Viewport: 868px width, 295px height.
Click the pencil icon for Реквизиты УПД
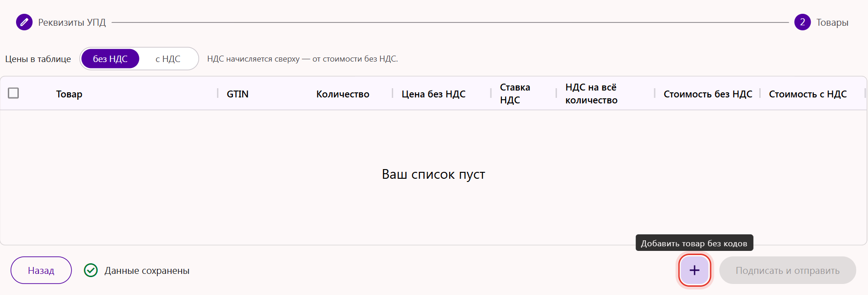click(24, 22)
